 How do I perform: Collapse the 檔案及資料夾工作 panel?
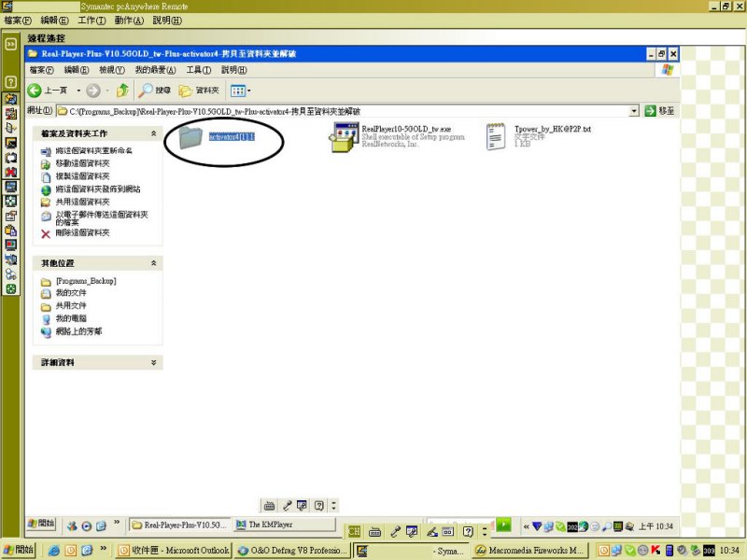153,133
